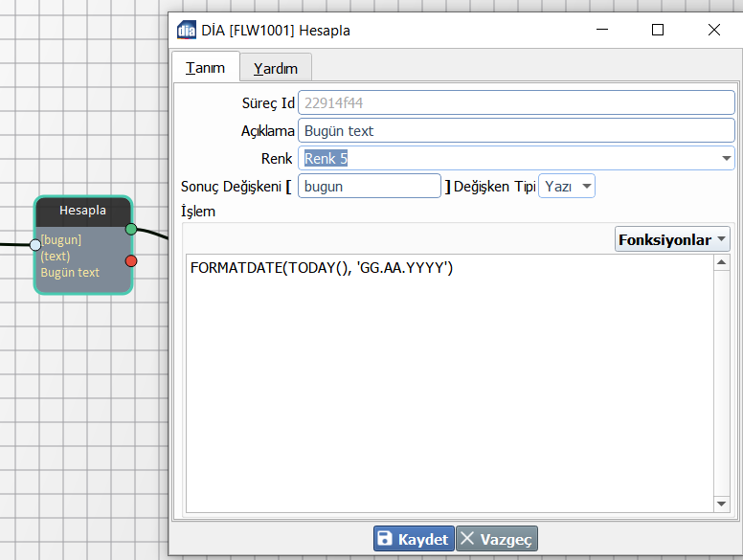Viewport: 743px width, 560px height.
Task: Open the Fonksiyonlar dropdown list
Action: 671,239
